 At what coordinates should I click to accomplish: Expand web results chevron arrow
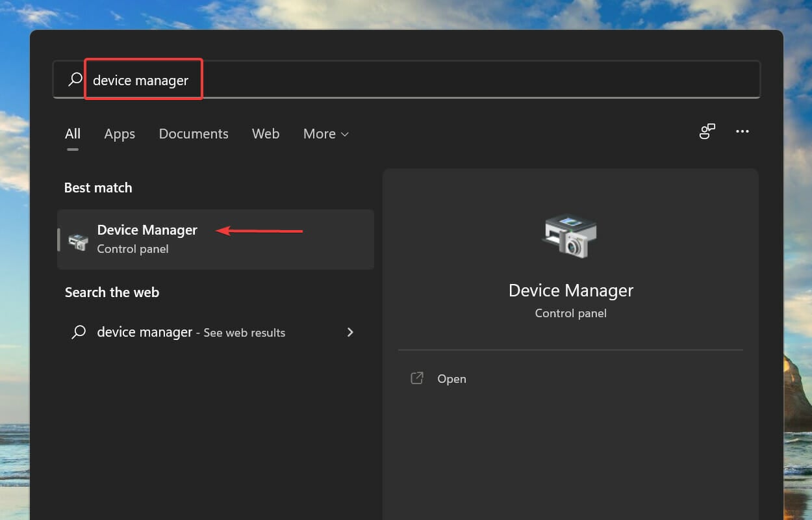click(x=350, y=332)
